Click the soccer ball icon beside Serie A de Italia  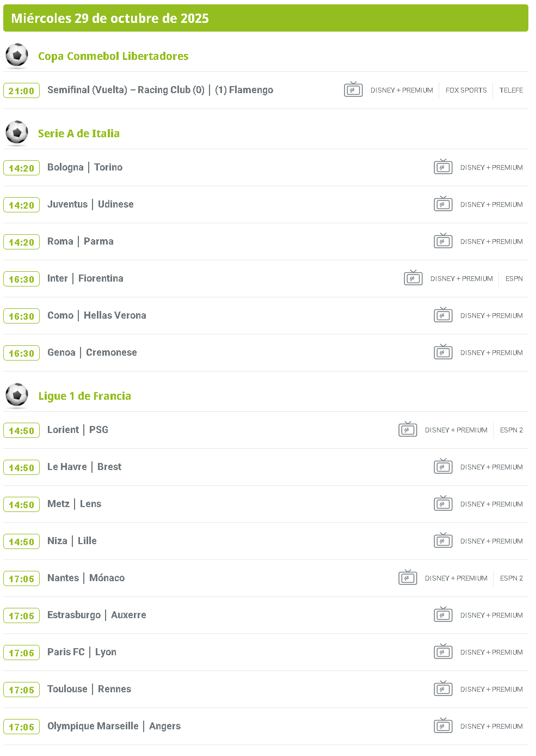(17, 132)
